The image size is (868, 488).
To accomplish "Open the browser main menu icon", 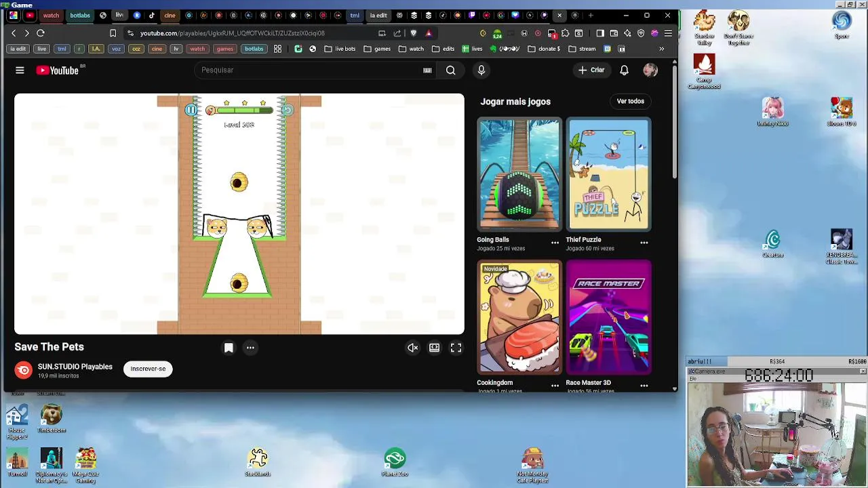I will coord(668,33).
